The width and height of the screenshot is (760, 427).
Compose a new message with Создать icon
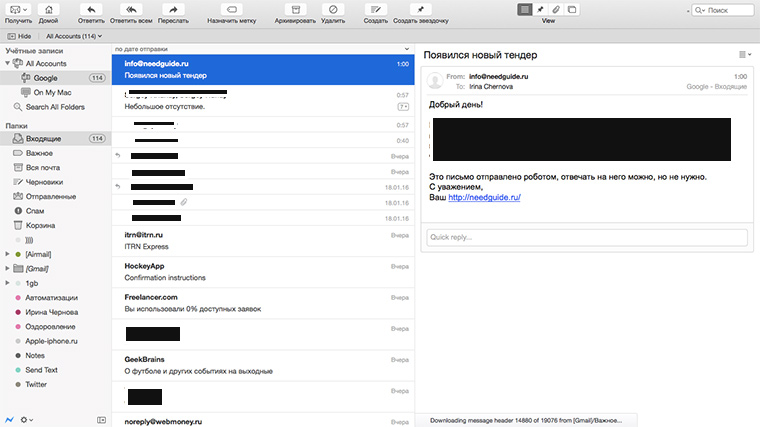(376, 9)
